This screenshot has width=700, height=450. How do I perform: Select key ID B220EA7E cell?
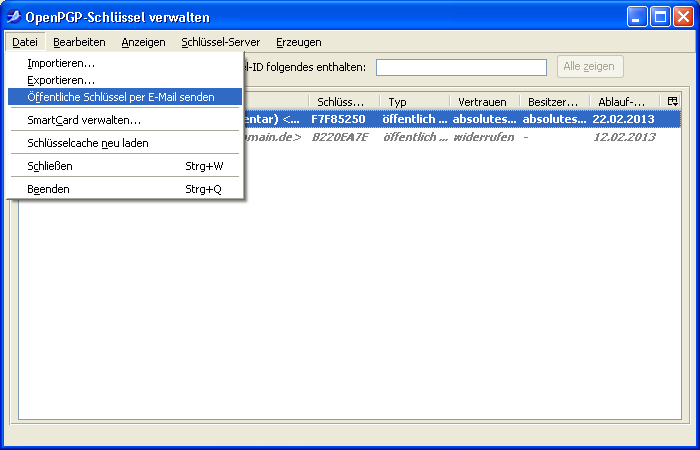(x=340, y=137)
